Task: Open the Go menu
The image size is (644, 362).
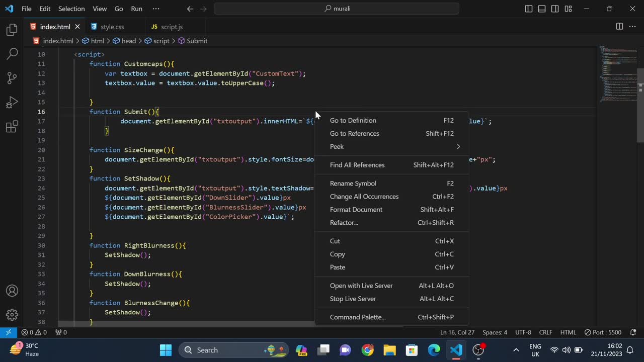Action: pos(119,9)
